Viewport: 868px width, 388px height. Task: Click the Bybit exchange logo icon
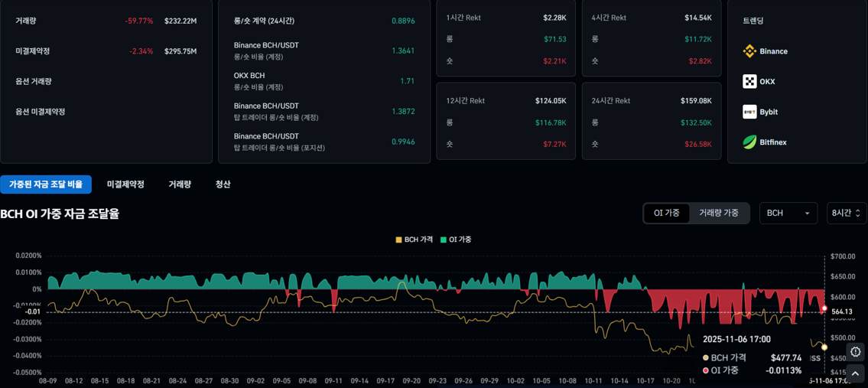pos(749,112)
